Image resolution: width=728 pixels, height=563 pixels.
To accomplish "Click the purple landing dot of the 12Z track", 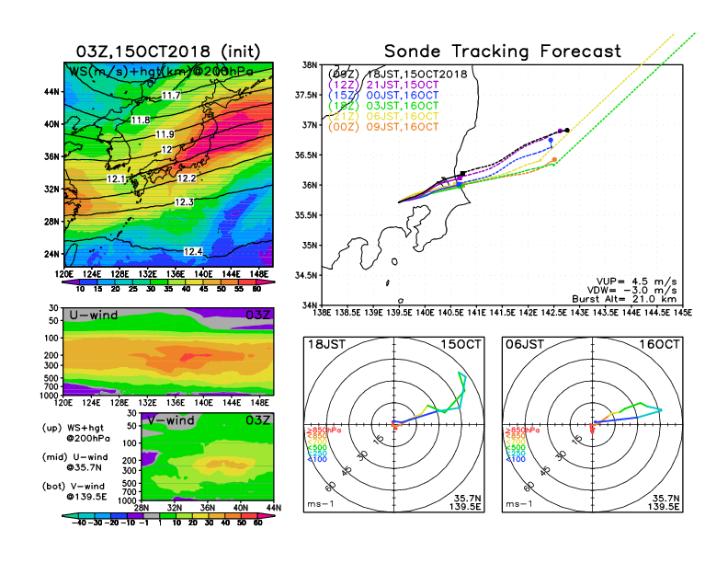I will [560, 131].
